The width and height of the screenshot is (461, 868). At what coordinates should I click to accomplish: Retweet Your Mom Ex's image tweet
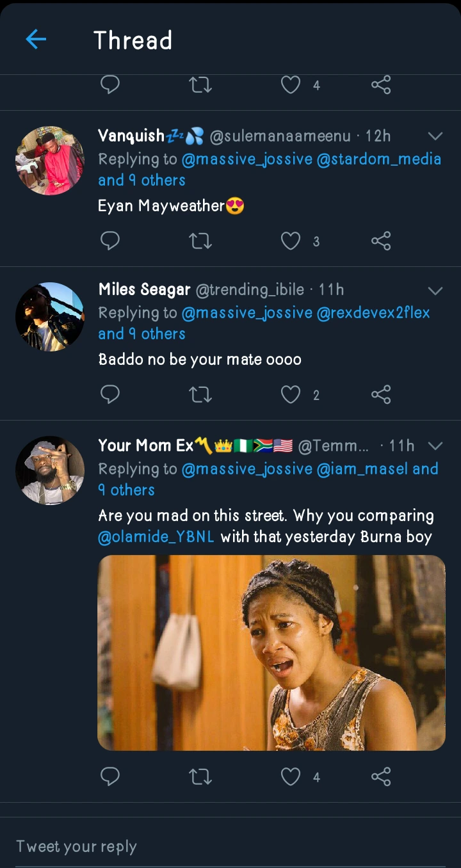pos(200,776)
